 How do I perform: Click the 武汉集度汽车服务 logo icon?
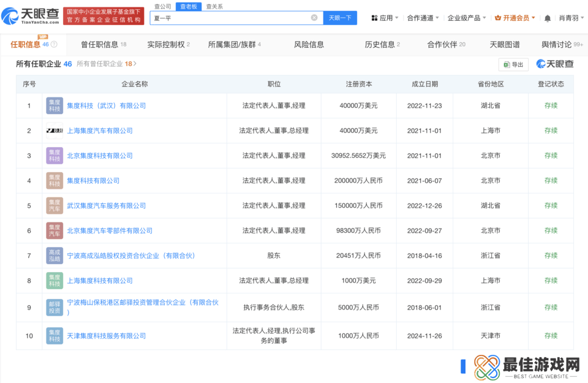(55, 206)
